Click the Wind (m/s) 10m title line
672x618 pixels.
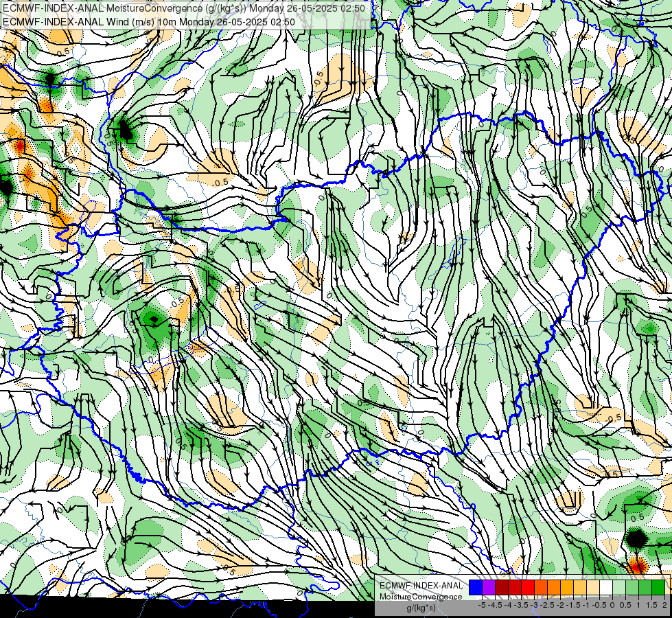[149, 22]
